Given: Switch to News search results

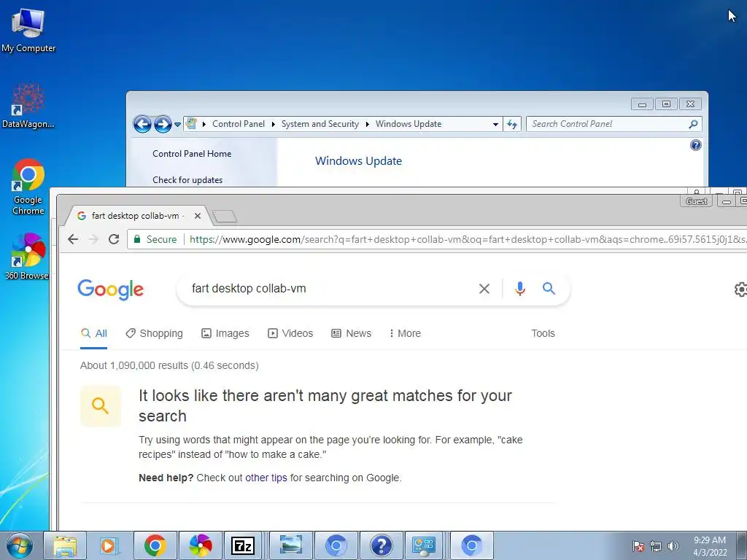Looking at the screenshot, I should tap(351, 333).
